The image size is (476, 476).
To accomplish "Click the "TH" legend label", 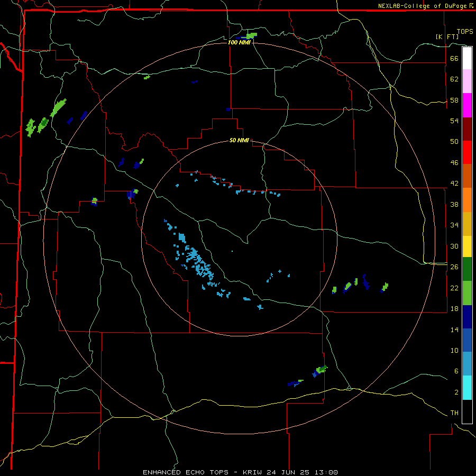I will coord(454,413).
